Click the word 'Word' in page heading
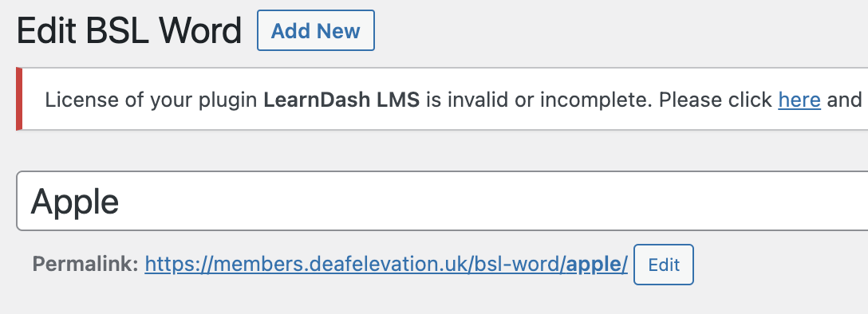Screen dimensions: 868x314 pos(200,30)
